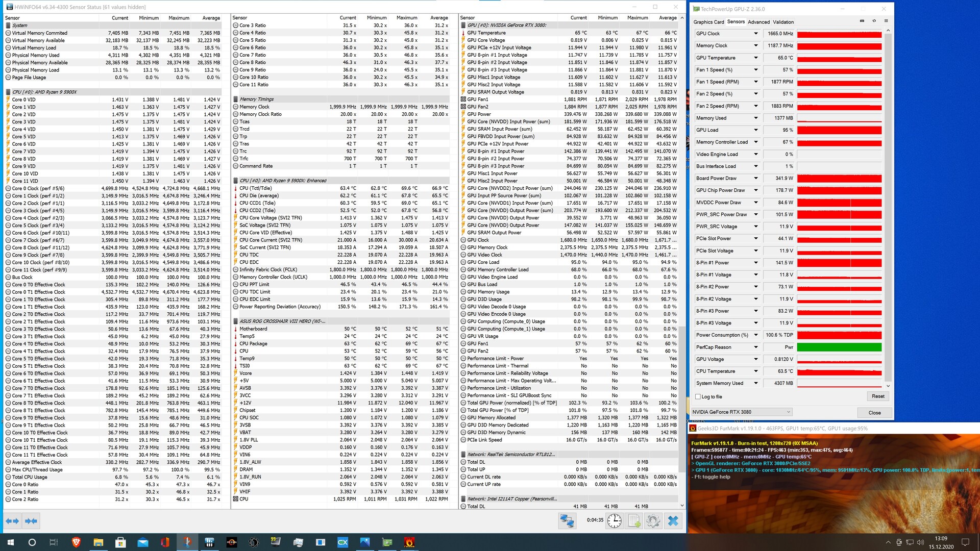Open HWiNFO network remote sensors icon
This screenshot has height=551, width=980.
pos(567,521)
